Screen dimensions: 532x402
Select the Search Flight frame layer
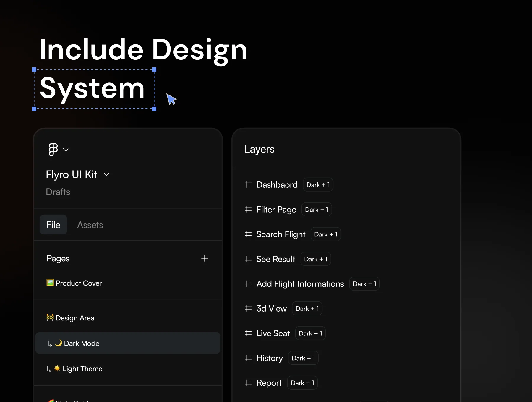281,234
